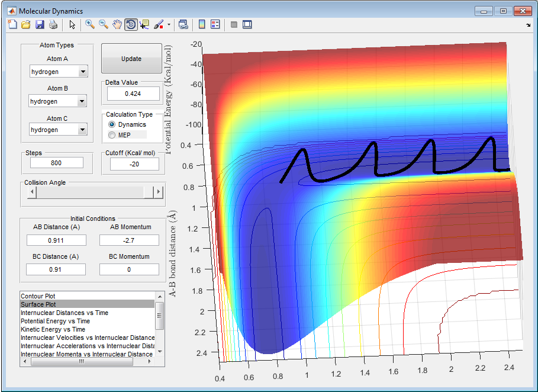The height and width of the screenshot is (392, 538).
Task: Click the New Figure icon
Action: point(12,24)
